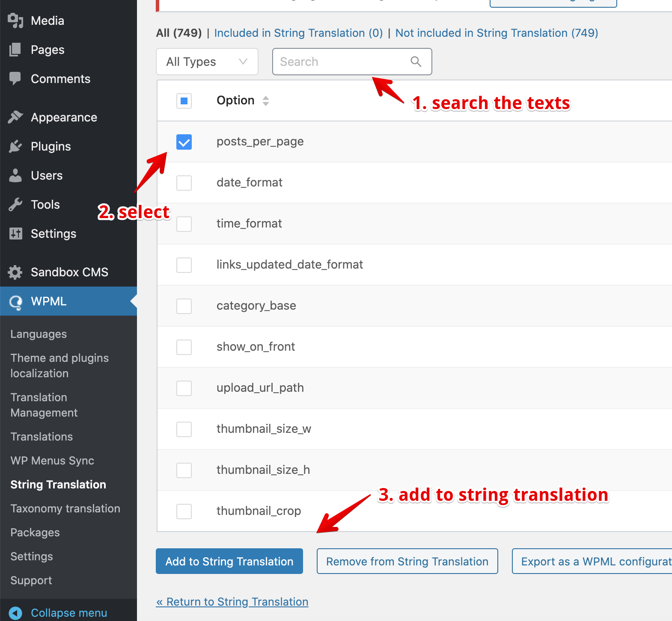Click Remove from String Translation button

[x=407, y=561]
